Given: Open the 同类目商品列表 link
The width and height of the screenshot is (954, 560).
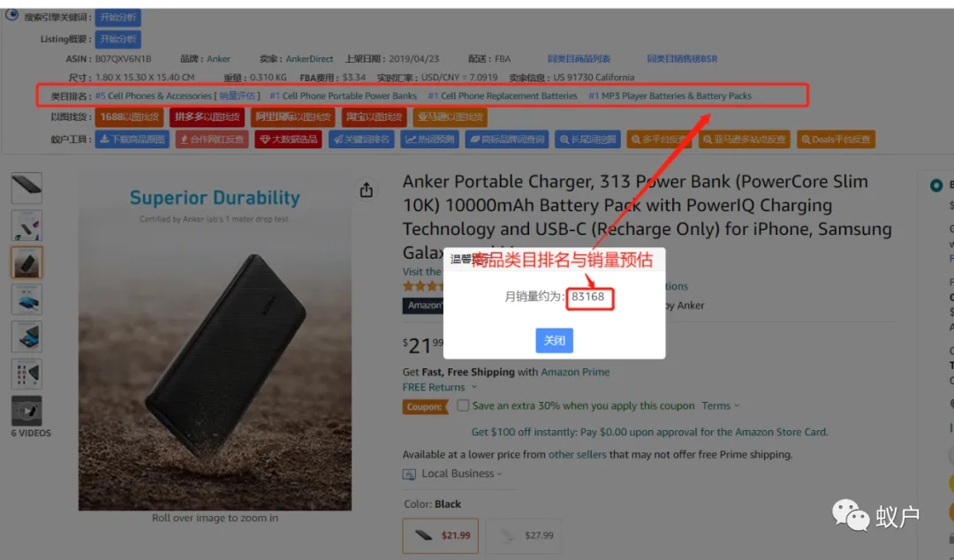Looking at the screenshot, I should (579, 58).
